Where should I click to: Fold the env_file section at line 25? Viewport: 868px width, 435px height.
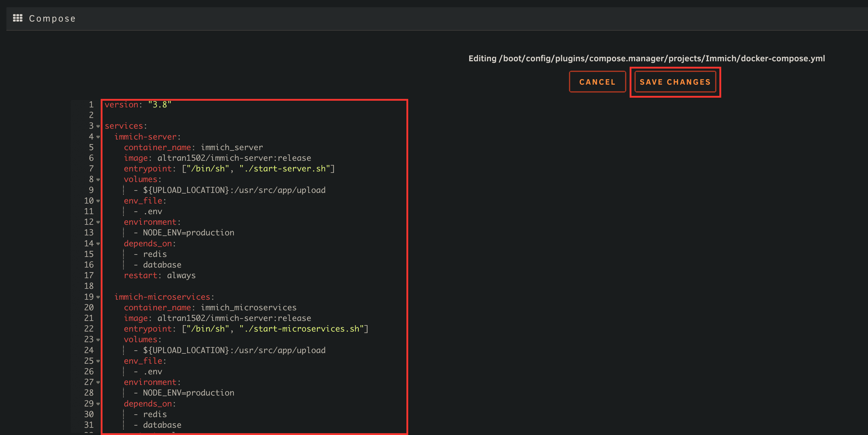coord(98,361)
